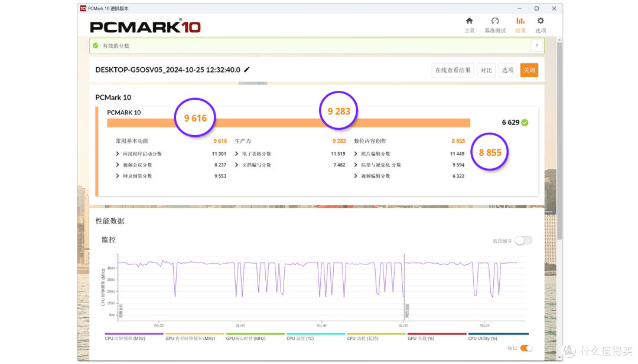Select GPU load legend
638x364 pixels.
tap(437, 336)
